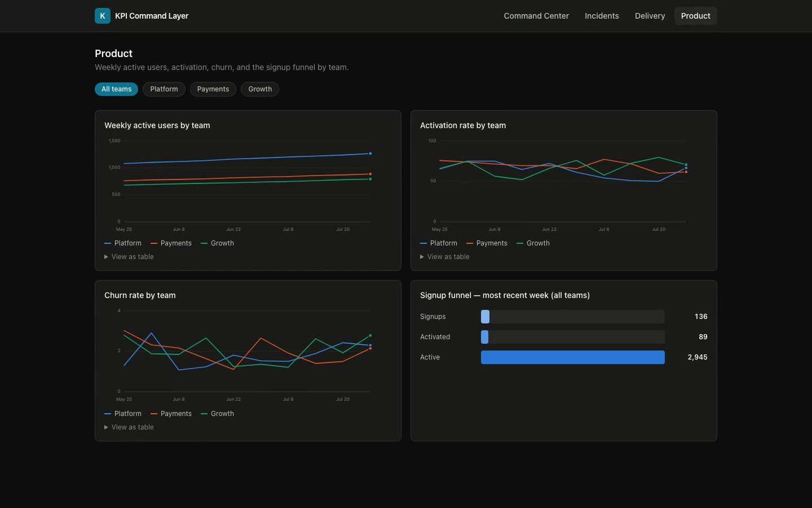This screenshot has height=508, width=812.
Task: Click Payments legend in Churn rate chart
Action: pyautogui.click(x=171, y=414)
